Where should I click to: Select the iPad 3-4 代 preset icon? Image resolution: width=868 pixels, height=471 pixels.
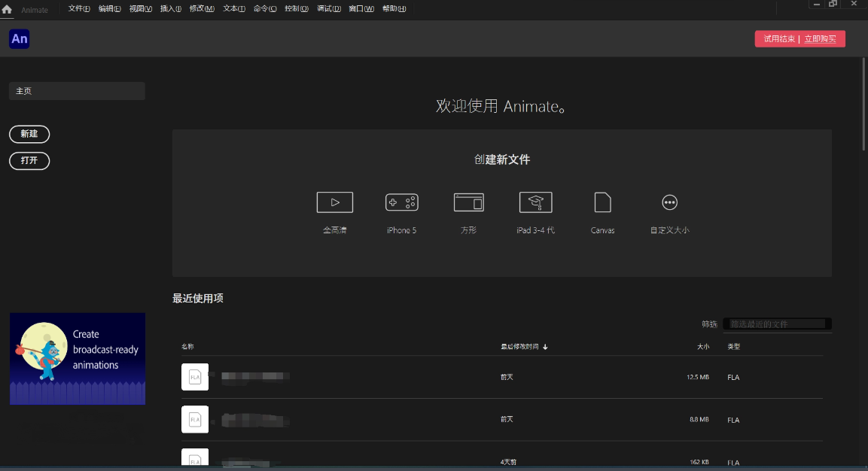point(535,202)
